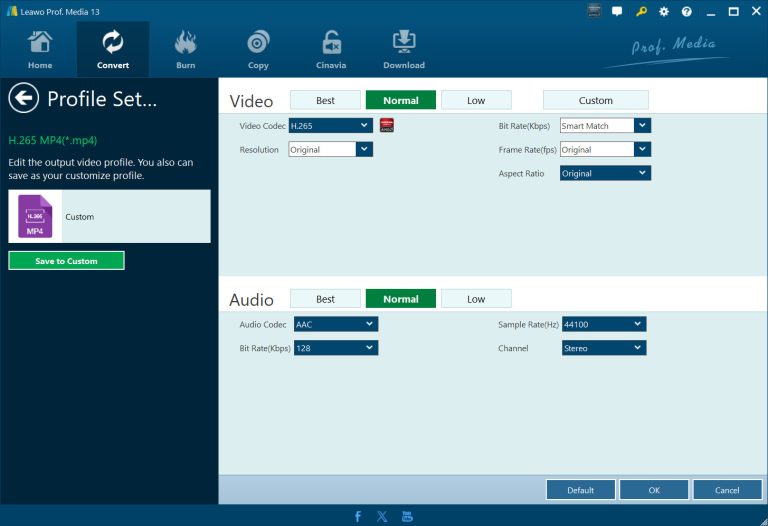Select Low video quality preset

point(476,100)
